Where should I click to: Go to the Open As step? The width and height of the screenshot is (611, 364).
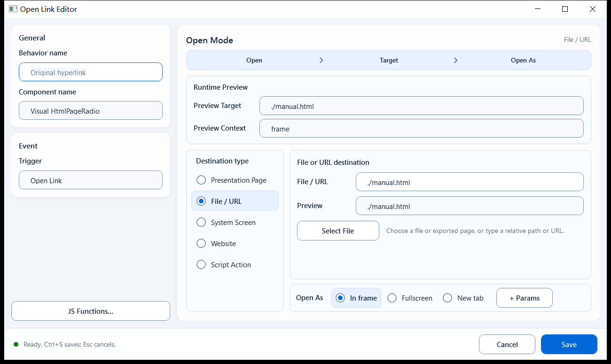pyautogui.click(x=523, y=60)
